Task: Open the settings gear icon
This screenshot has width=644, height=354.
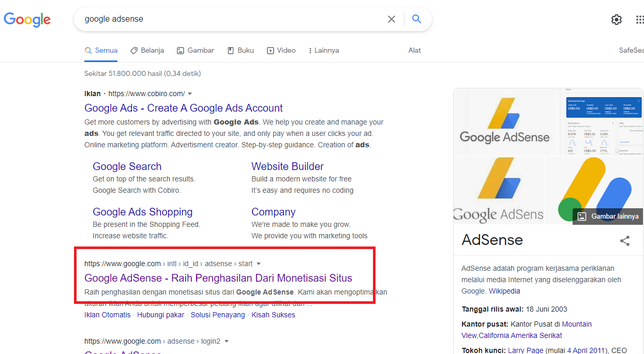Action: [616, 20]
